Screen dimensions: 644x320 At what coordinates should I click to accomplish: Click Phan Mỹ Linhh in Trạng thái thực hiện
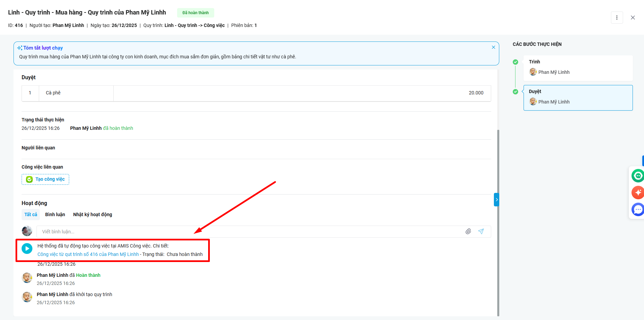[86, 128]
